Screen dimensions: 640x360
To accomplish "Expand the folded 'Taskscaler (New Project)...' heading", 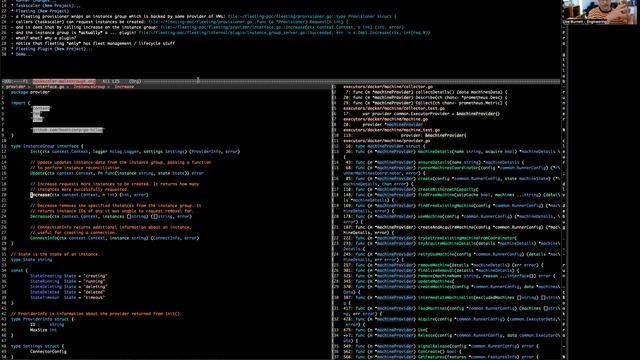I will tap(48, 6).
